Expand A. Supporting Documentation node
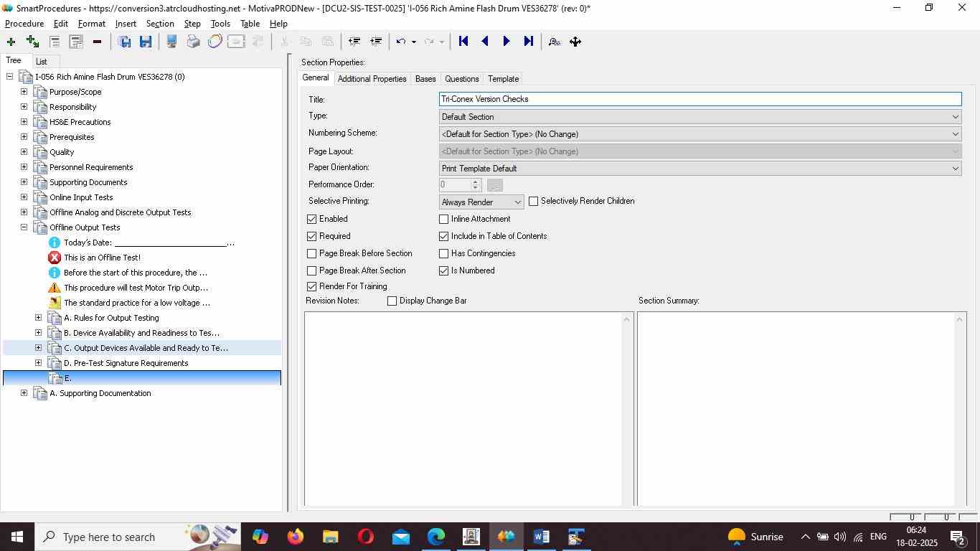This screenshot has height=551, width=980. [x=24, y=393]
